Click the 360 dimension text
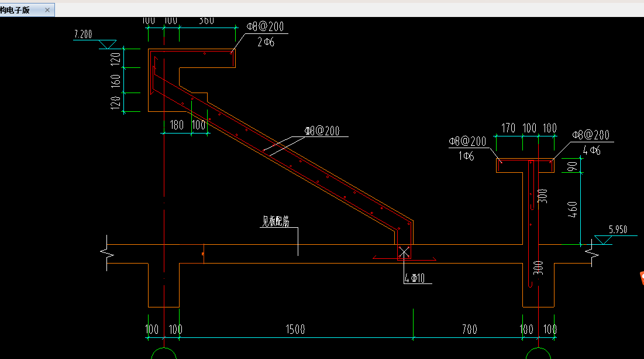 (x=206, y=20)
